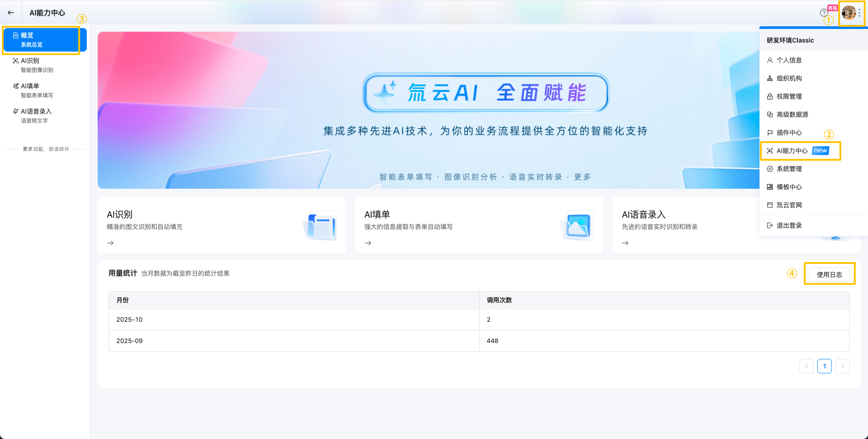Open 权限管理 menu entry
This screenshot has height=439, width=868.
789,96
